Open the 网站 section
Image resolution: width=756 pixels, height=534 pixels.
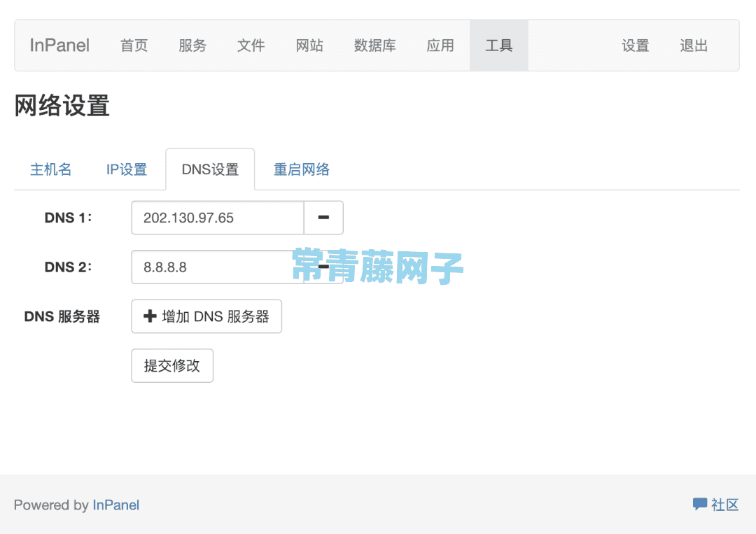[310, 45]
